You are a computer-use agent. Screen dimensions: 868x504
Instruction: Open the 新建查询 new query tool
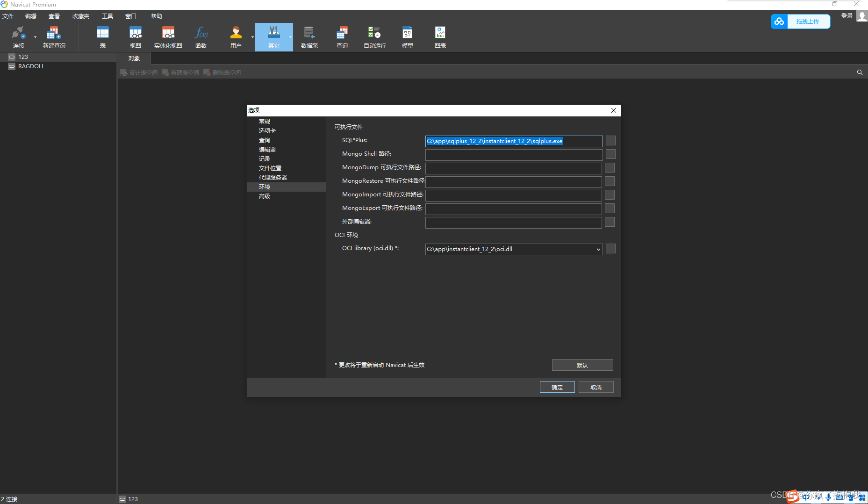tap(54, 37)
